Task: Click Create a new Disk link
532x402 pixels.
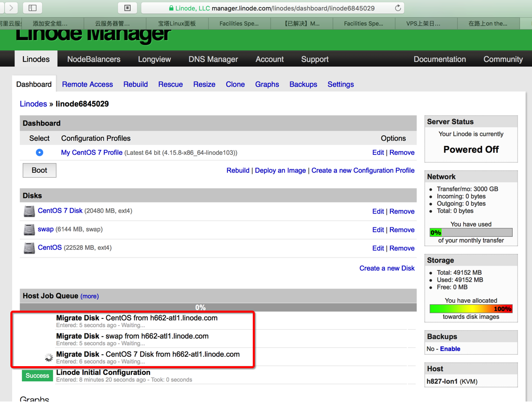Action: (387, 268)
